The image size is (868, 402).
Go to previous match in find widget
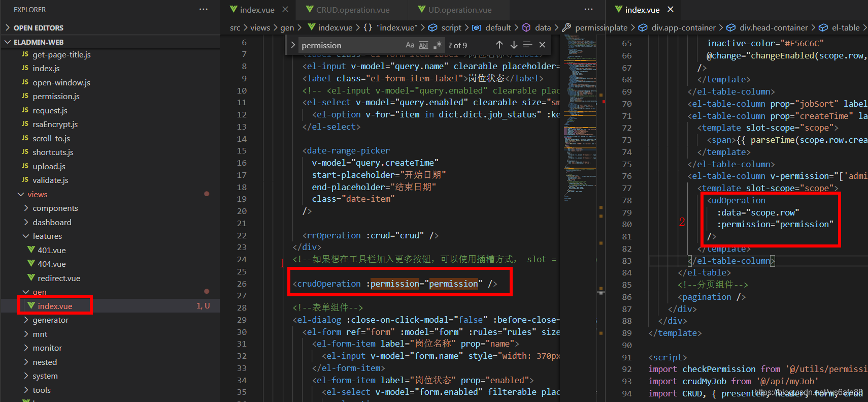point(499,45)
